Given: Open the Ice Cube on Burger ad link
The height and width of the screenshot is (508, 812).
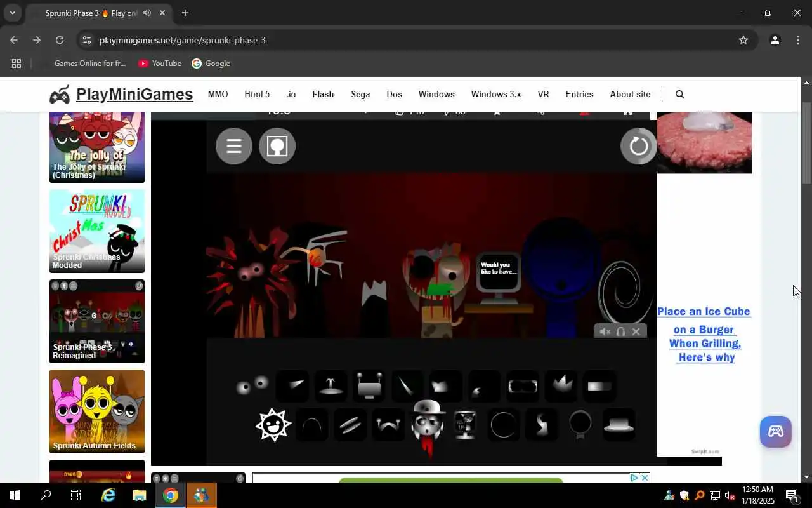Looking at the screenshot, I should pyautogui.click(x=704, y=334).
